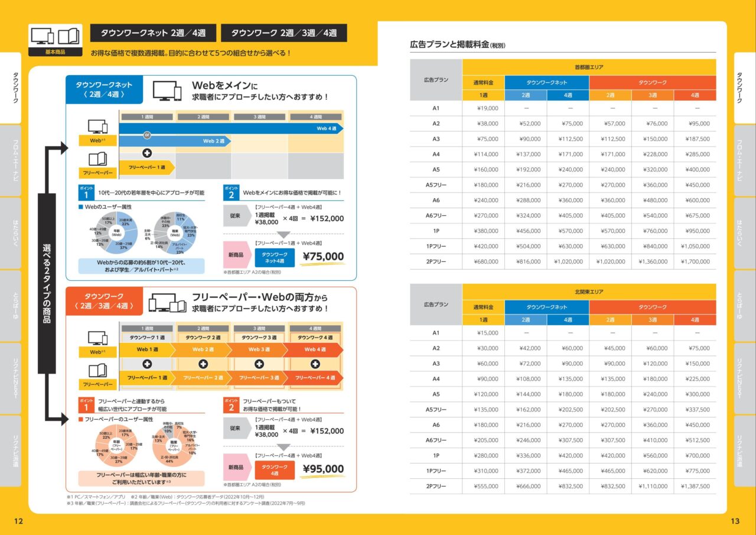The image size is (756, 535).
Task: Click the blue タウンワークネット〈2週/4週〉section badge
Action: click(104, 89)
